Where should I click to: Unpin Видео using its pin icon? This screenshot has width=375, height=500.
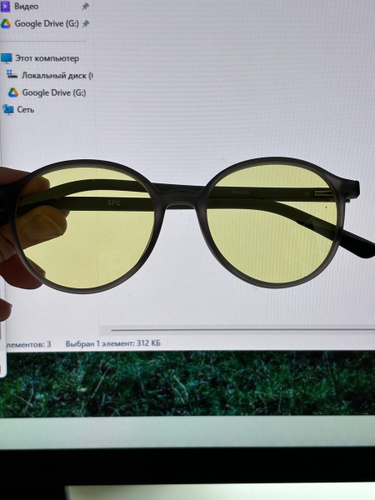(x=85, y=6)
